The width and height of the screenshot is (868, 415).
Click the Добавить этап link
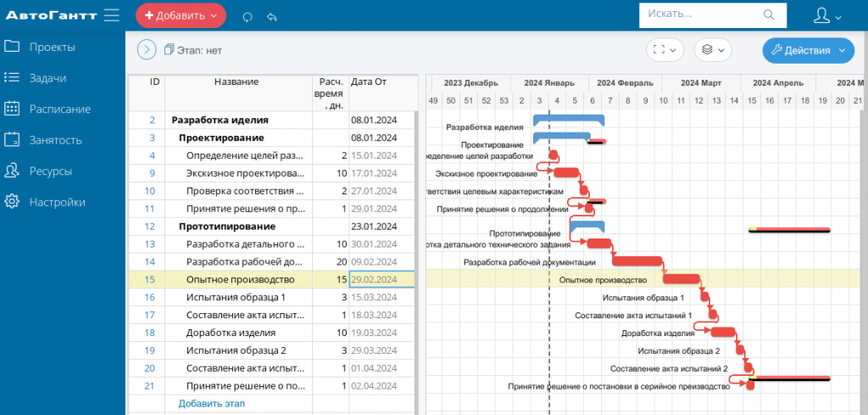click(x=211, y=403)
